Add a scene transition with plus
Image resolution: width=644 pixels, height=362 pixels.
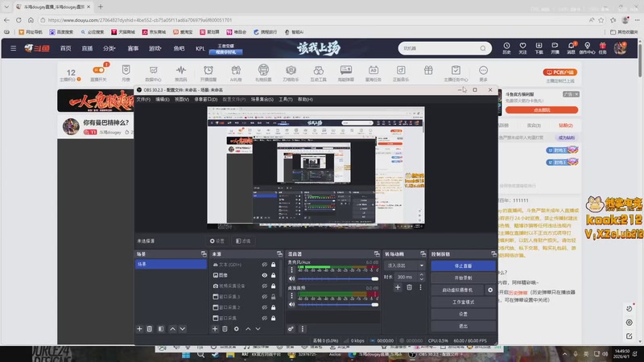(x=398, y=287)
